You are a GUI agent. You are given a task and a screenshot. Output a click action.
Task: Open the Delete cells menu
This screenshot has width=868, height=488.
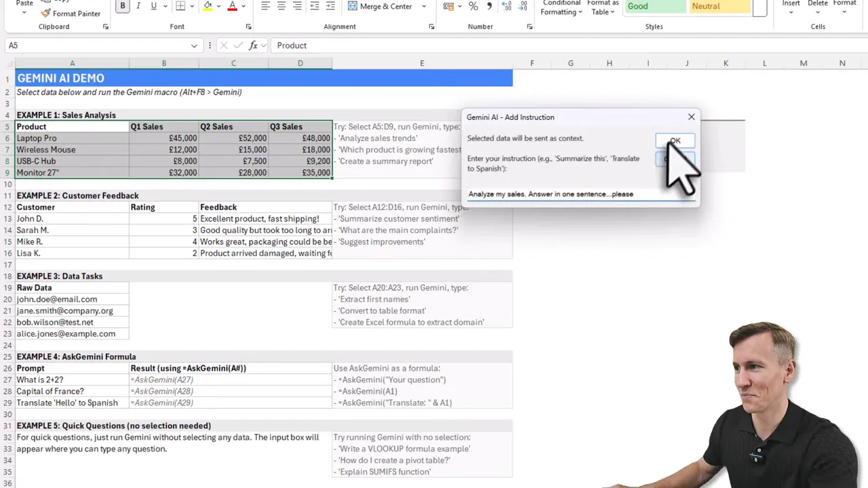[817, 7]
